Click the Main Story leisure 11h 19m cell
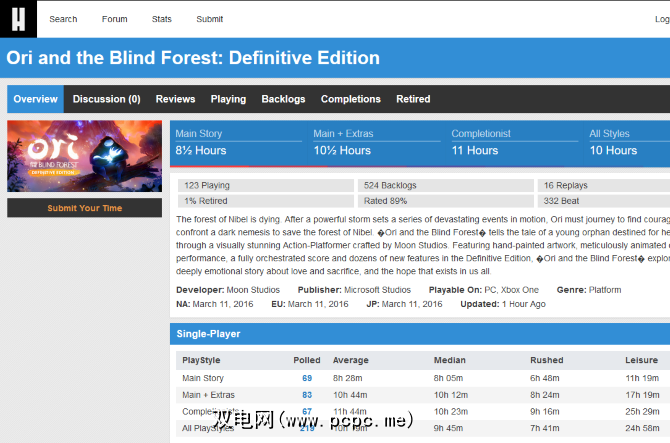This screenshot has width=670, height=443. pos(642,378)
